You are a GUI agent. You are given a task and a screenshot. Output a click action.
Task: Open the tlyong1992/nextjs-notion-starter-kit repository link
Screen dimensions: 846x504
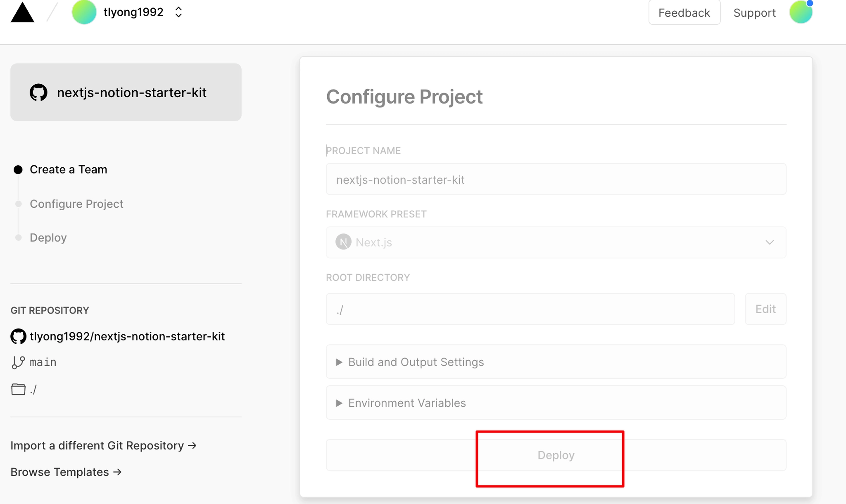point(127,336)
